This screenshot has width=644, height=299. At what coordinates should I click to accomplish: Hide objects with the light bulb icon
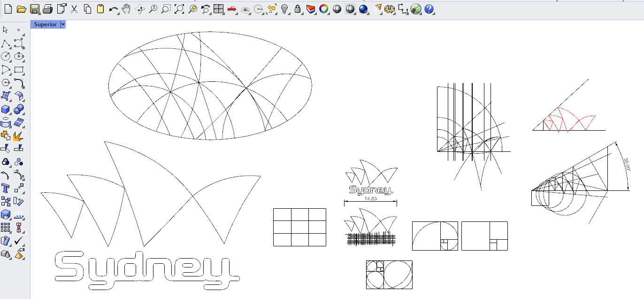(284, 9)
